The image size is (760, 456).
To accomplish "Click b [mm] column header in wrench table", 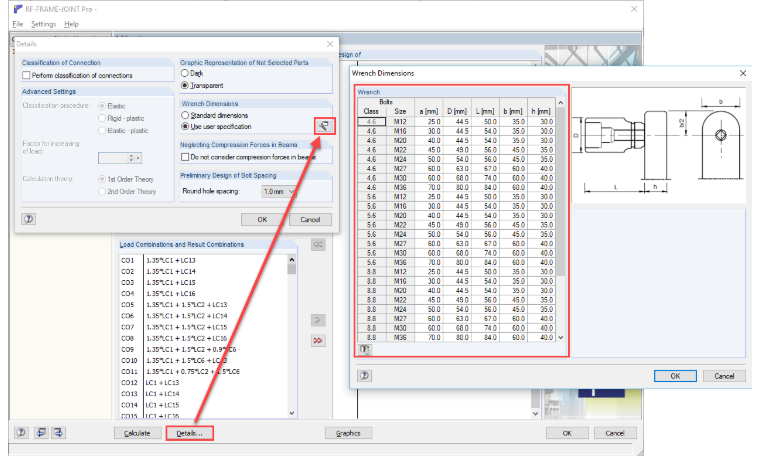I will pyautogui.click(x=513, y=111).
